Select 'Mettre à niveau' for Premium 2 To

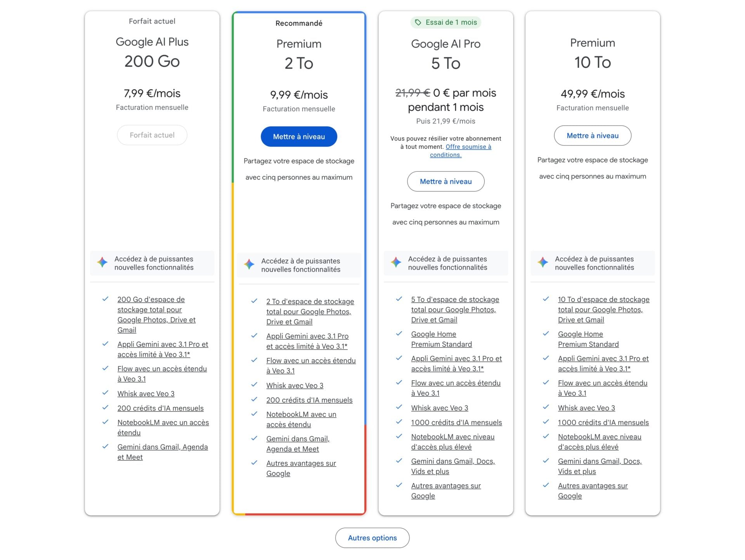pyautogui.click(x=299, y=137)
